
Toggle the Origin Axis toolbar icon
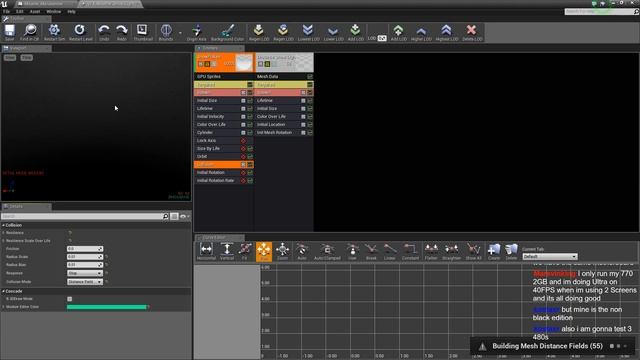point(196,32)
